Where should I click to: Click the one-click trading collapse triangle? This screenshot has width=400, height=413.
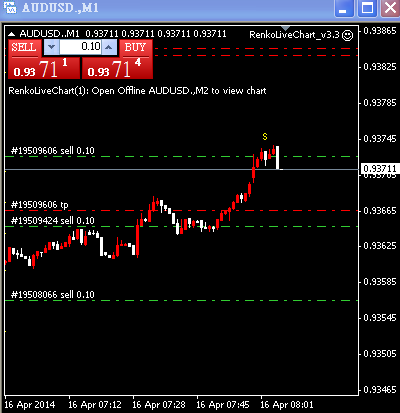tap(12, 34)
